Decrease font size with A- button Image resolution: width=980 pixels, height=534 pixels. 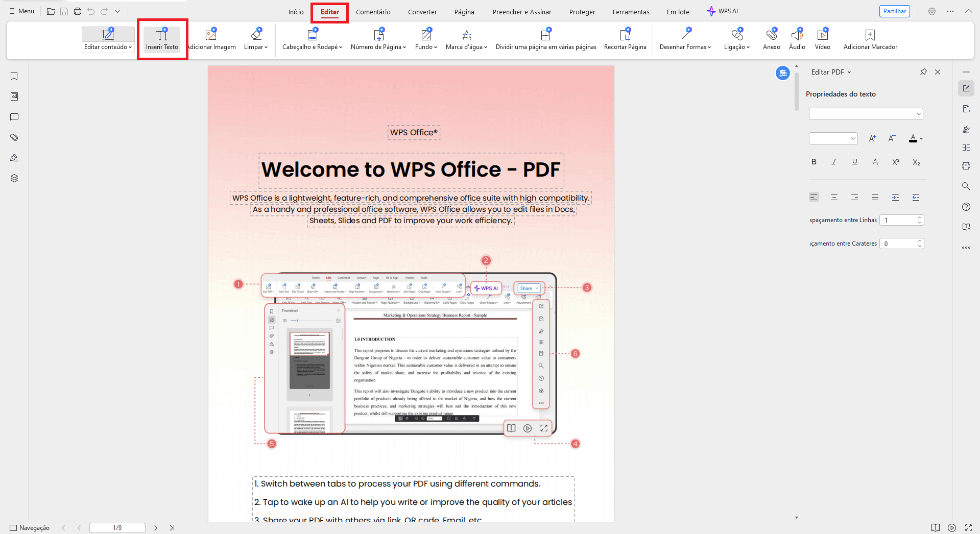pyautogui.click(x=892, y=138)
